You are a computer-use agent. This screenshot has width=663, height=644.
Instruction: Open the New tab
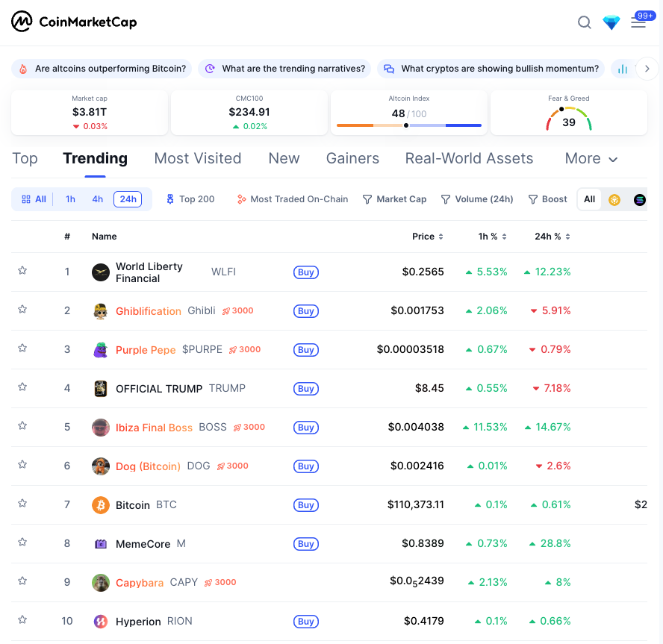tap(284, 158)
